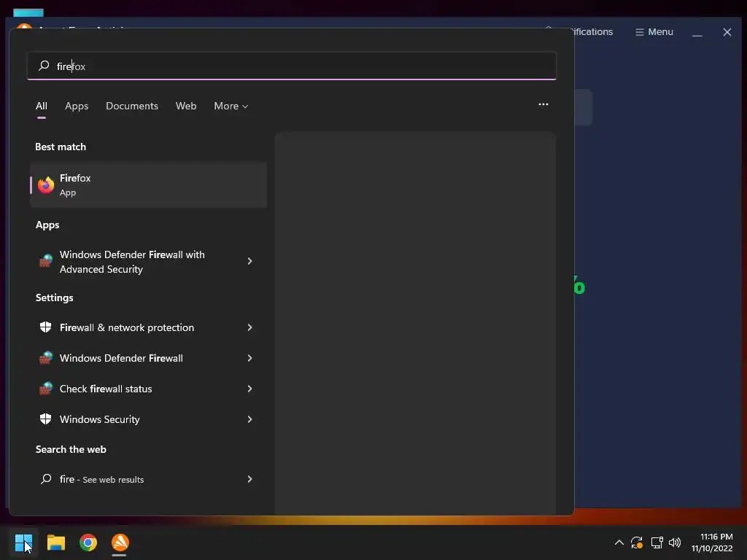Open the More dropdown filter
Image resolution: width=747 pixels, height=560 pixels.
[231, 106]
